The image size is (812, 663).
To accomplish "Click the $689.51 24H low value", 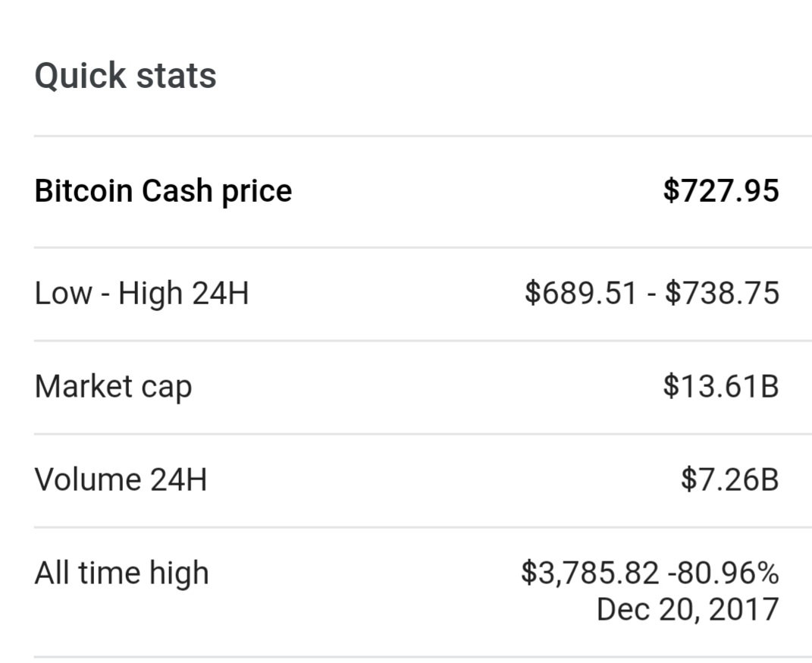I will (581, 293).
